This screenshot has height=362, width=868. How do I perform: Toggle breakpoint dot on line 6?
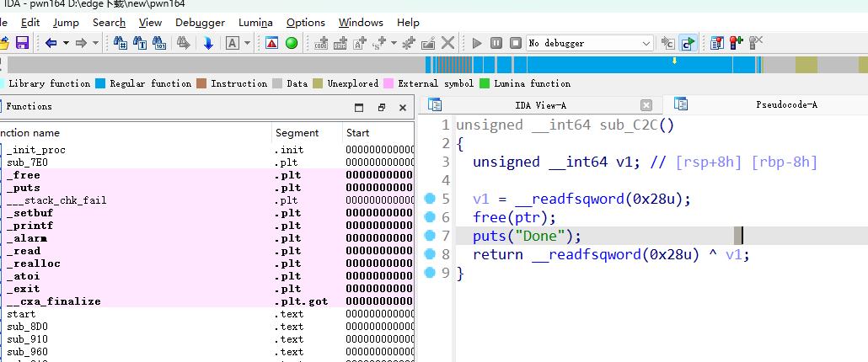click(430, 217)
